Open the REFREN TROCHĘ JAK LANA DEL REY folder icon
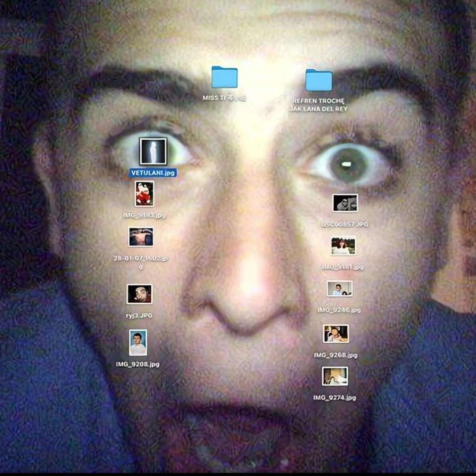 click(319, 81)
